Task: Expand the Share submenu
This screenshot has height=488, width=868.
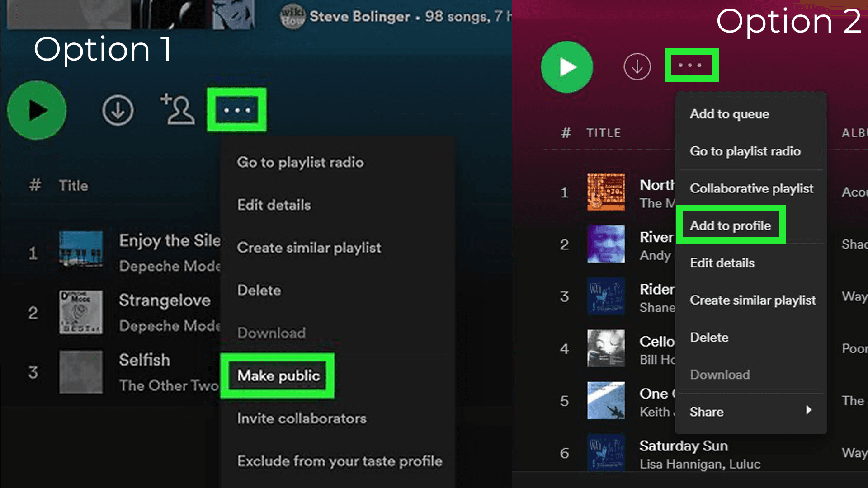Action: 707,412
